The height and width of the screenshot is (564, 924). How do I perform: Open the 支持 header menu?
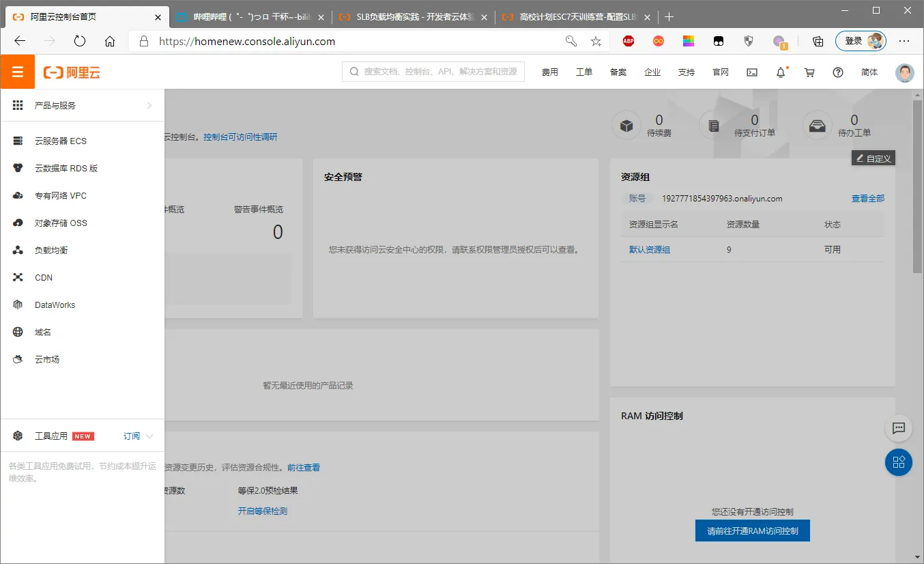687,72
